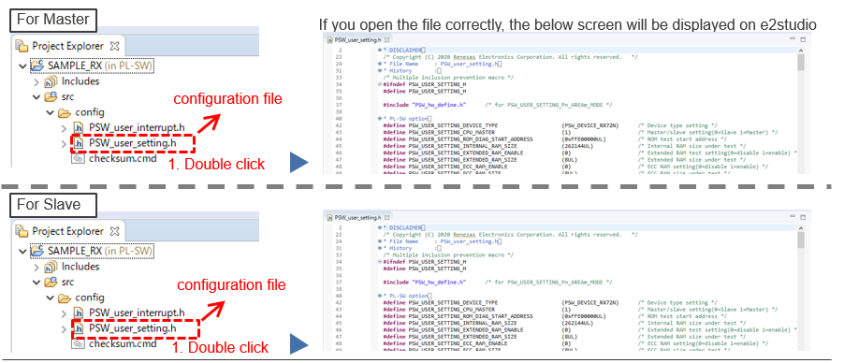
Task: Collapse SAMPLE_RX project in Master explorer
Action: tap(22, 66)
